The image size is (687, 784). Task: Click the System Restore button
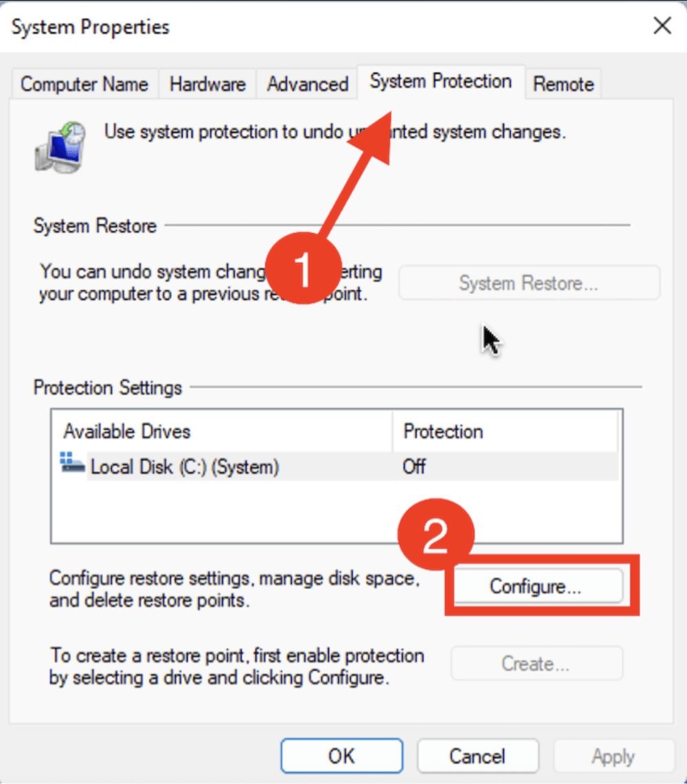coord(529,282)
